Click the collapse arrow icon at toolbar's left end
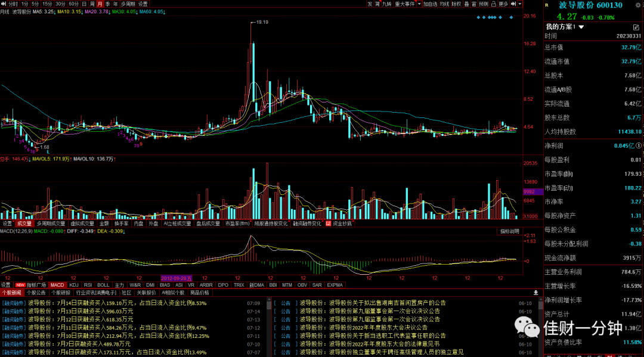644x357 pixels. 4,4
